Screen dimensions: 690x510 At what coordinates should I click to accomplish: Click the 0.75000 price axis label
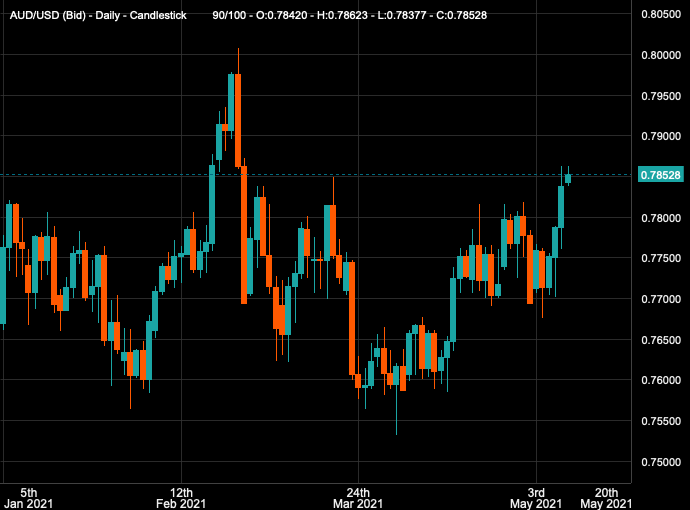click(661, 462)
